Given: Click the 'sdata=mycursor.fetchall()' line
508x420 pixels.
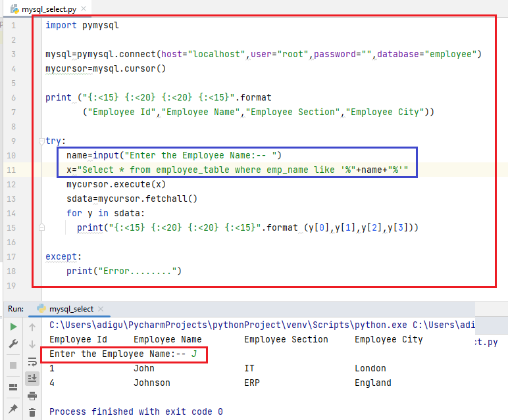Looking at the screenshot, I should [x=132, y=198].
